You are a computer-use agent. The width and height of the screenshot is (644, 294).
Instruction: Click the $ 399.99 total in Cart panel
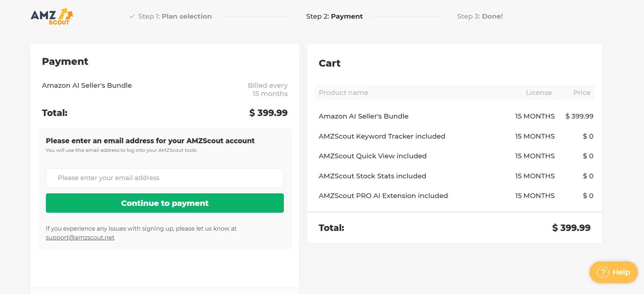coord(571,228)
